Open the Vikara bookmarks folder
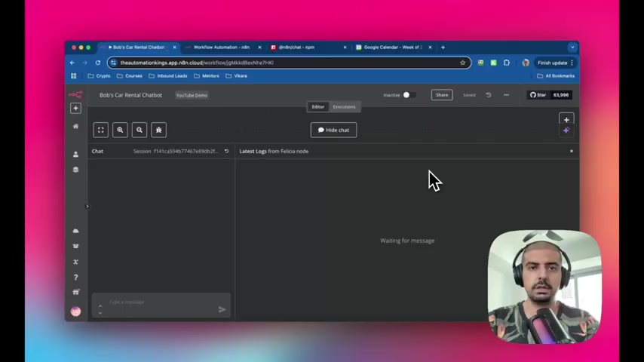Image resolution: width=644 pixels, height=362 pixels. click(236, 76)
